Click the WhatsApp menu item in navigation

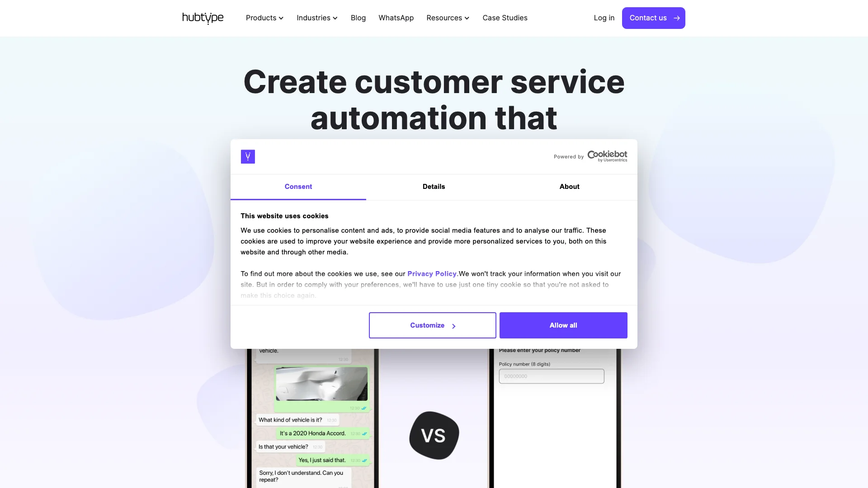coord(396,18)
